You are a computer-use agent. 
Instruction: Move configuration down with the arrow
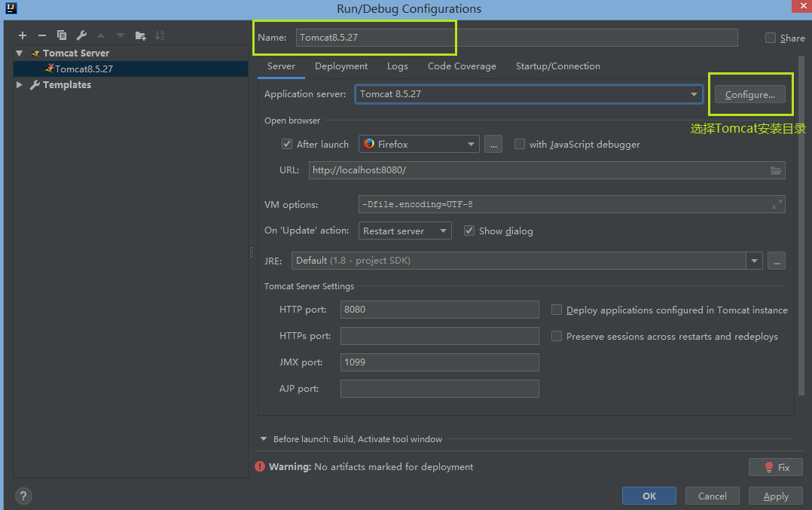pyautogui.click(x=121, y=35)
